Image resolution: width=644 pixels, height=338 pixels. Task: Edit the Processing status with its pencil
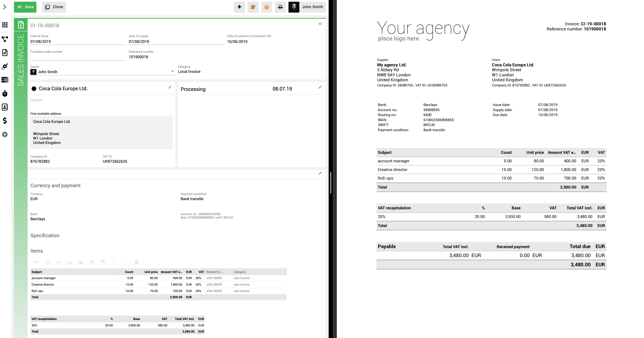pos(320,87)
